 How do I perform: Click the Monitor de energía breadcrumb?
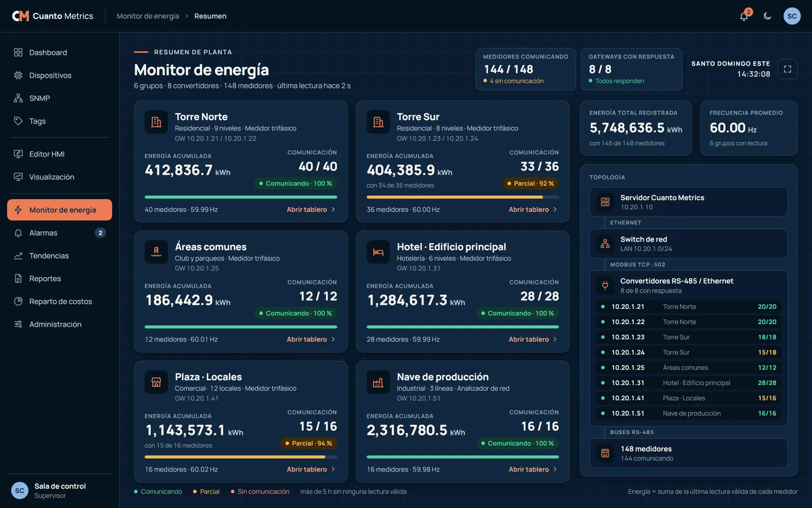(x=148, y=16)
